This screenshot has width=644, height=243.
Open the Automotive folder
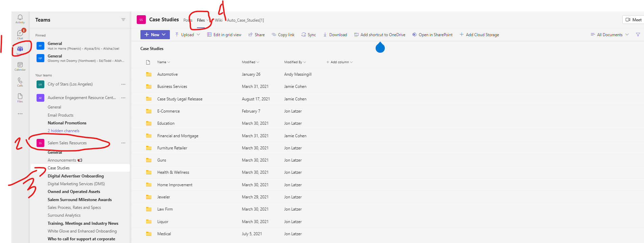pyautogui.click(x=167, y=74)
